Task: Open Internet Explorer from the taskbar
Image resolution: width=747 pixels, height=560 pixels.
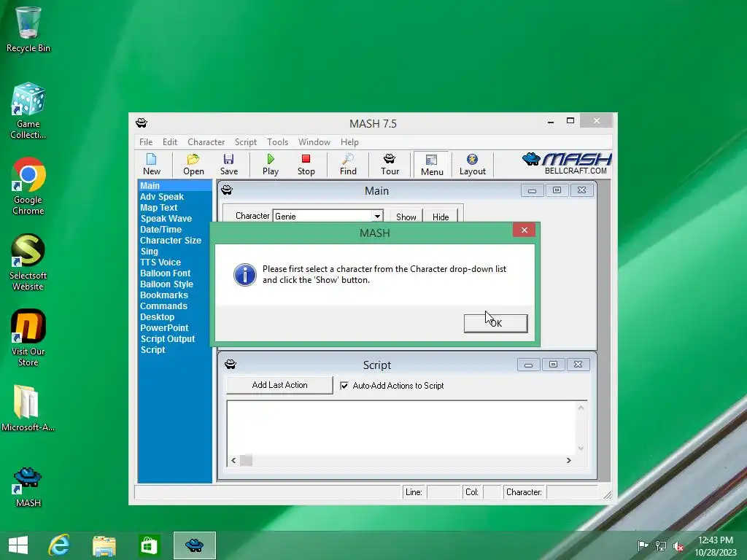Action: 59,545
